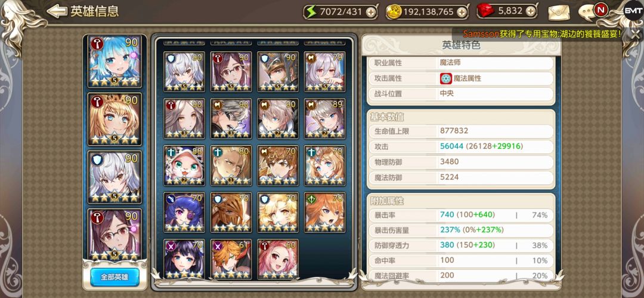The height and width of the screenshot is (298, 644).
Task: Tap the 暴击率 stat row
Action: [x=461, y=215]
